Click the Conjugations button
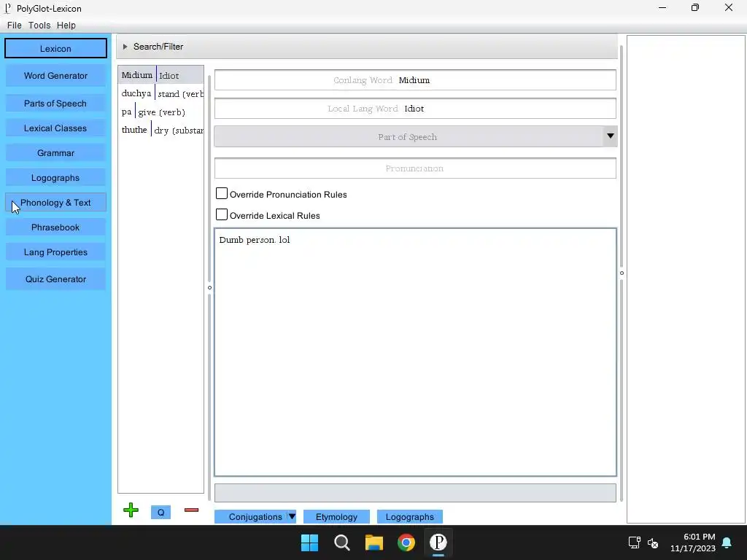Viewport: 747px width, 560px height. 255,517
